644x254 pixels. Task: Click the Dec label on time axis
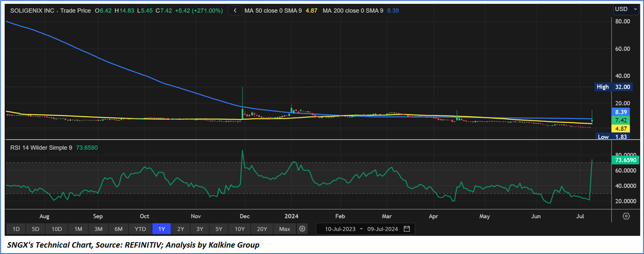244,216
